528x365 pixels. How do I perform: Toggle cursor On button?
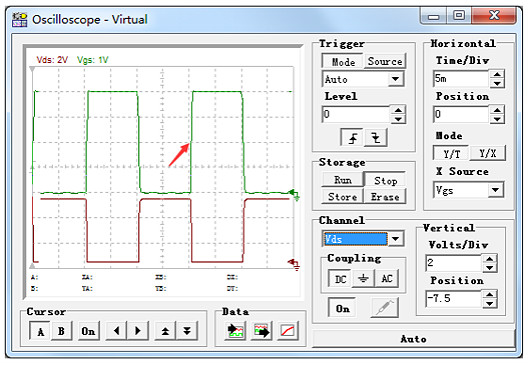89,331
